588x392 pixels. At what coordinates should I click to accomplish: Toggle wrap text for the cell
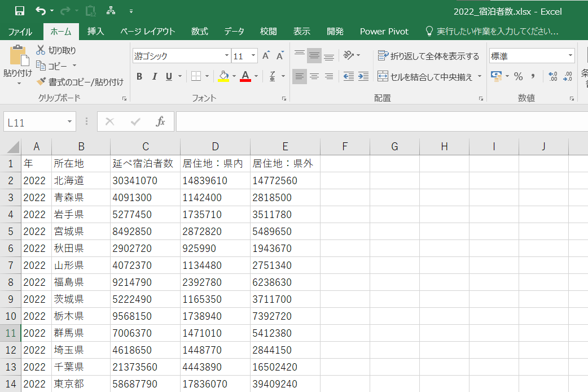click(x=424, y=56)
